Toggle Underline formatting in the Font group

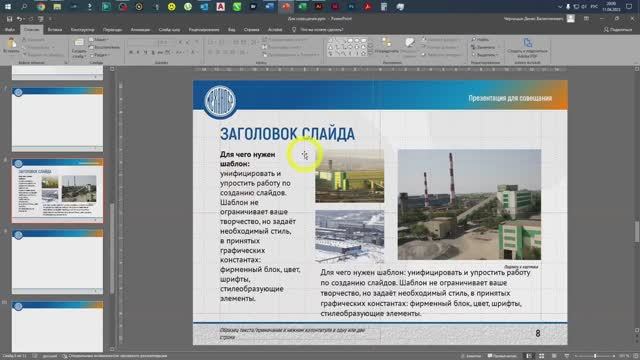point(145,52)
